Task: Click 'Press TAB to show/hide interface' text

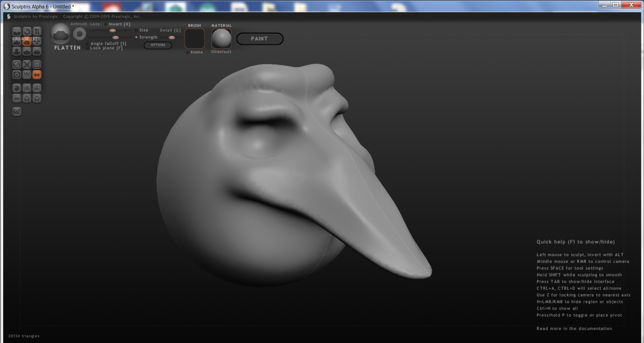Action: click(576, 282)
